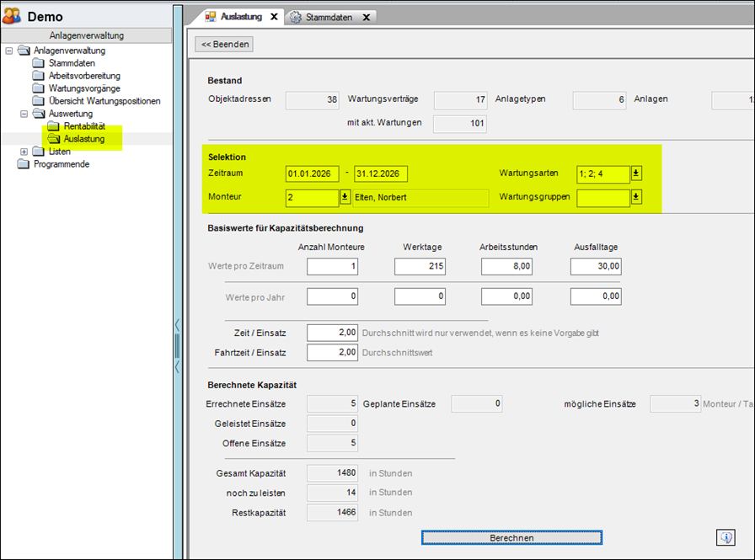
Task: Click the info icon at bottom right
Action: click(x=726, y=537)
